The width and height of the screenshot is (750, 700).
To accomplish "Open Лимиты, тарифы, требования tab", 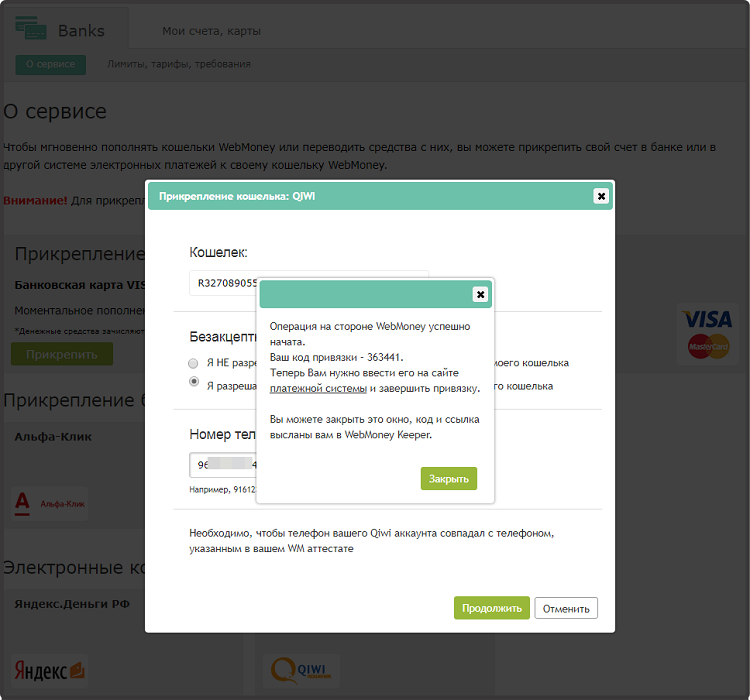I will 179,64.
